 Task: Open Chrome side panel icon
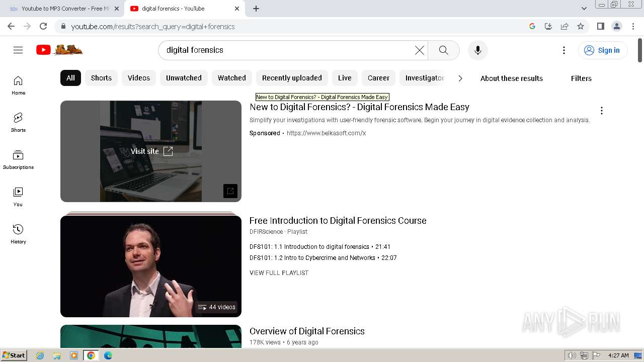(x=600, y=26)
